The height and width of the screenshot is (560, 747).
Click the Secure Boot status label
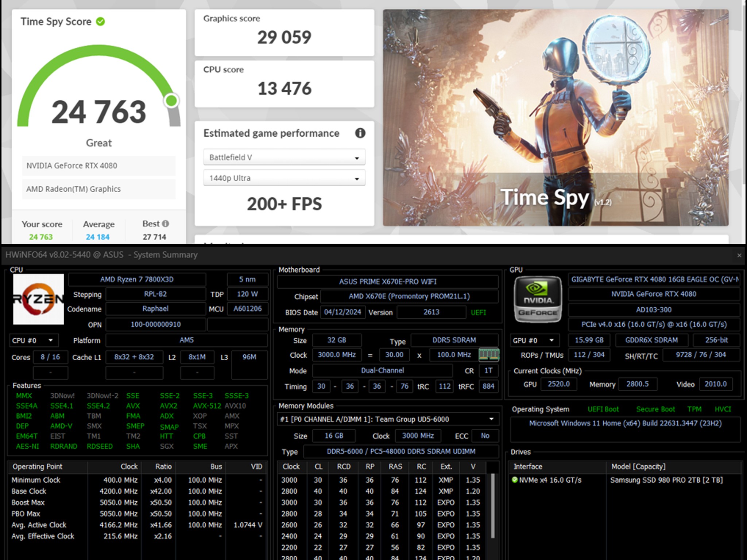655,409
